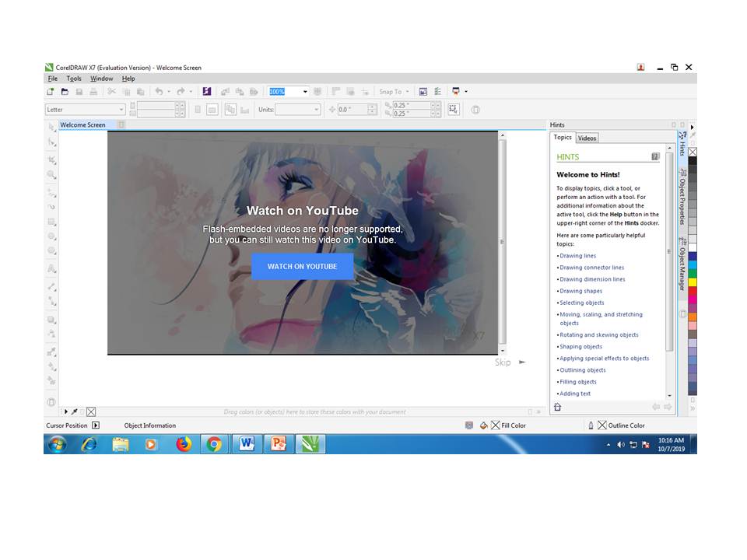Select the Shape tool
The height and width of the screenshot is (560, 747).
(51, 143)
